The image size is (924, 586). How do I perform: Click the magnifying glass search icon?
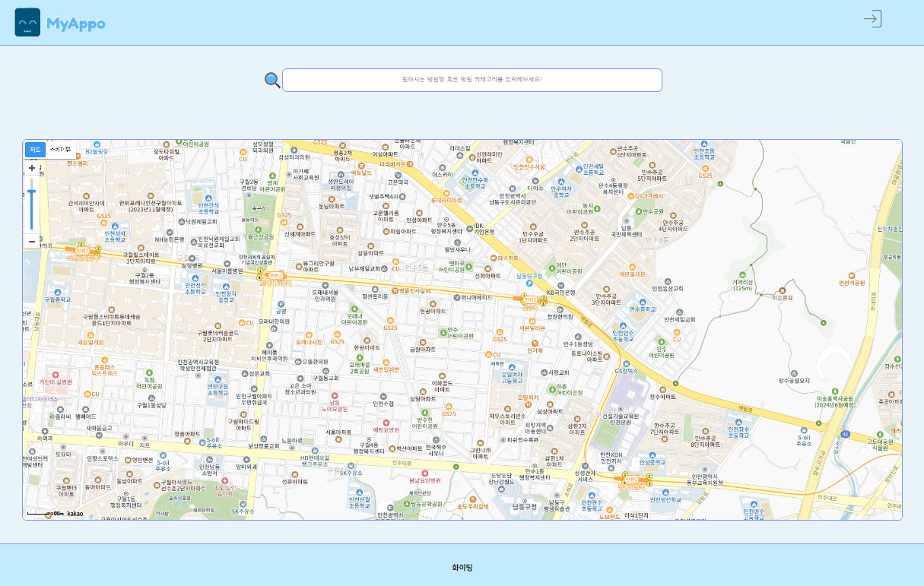click(x=272, y=81)
